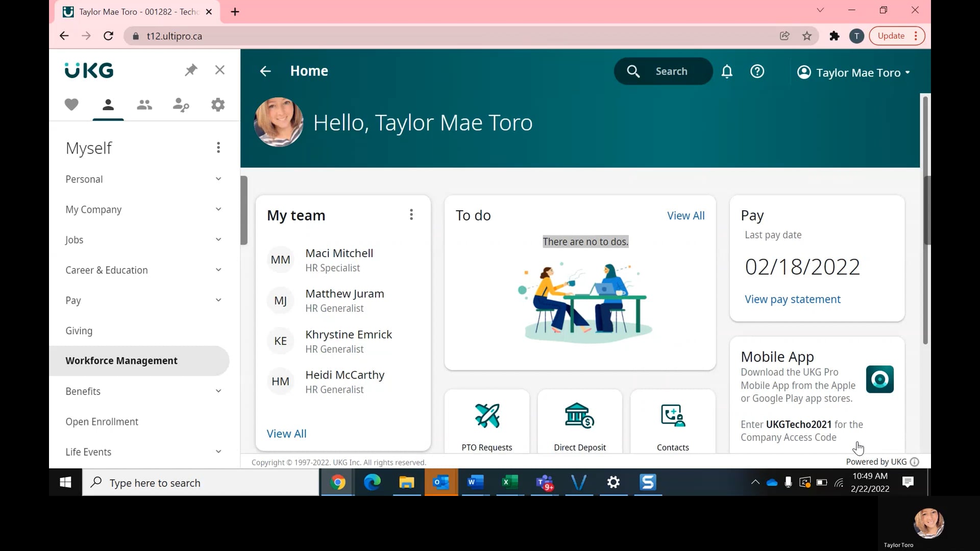
Task: Click View pay statement link
Action: click(x=792, y=299)
